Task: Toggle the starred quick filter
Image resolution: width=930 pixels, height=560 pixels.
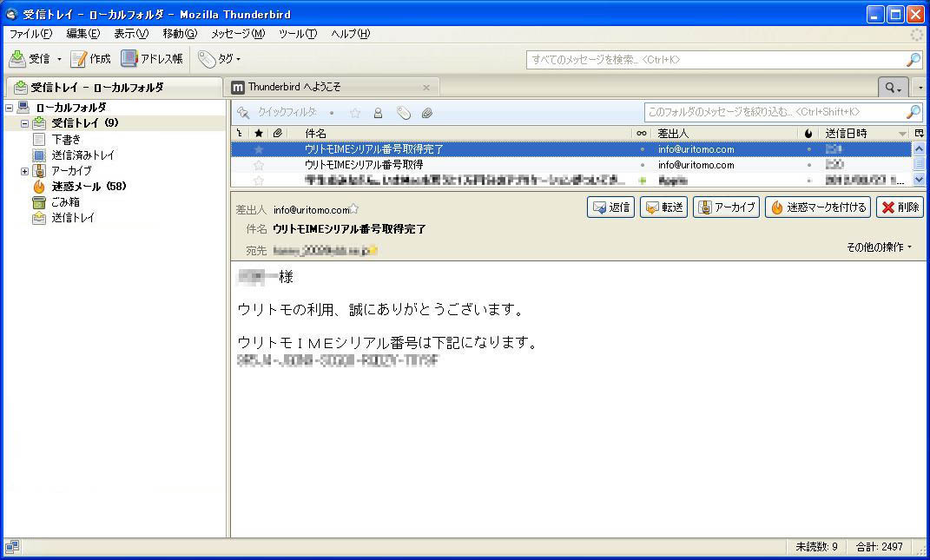Action: click(x=355, y=113)
